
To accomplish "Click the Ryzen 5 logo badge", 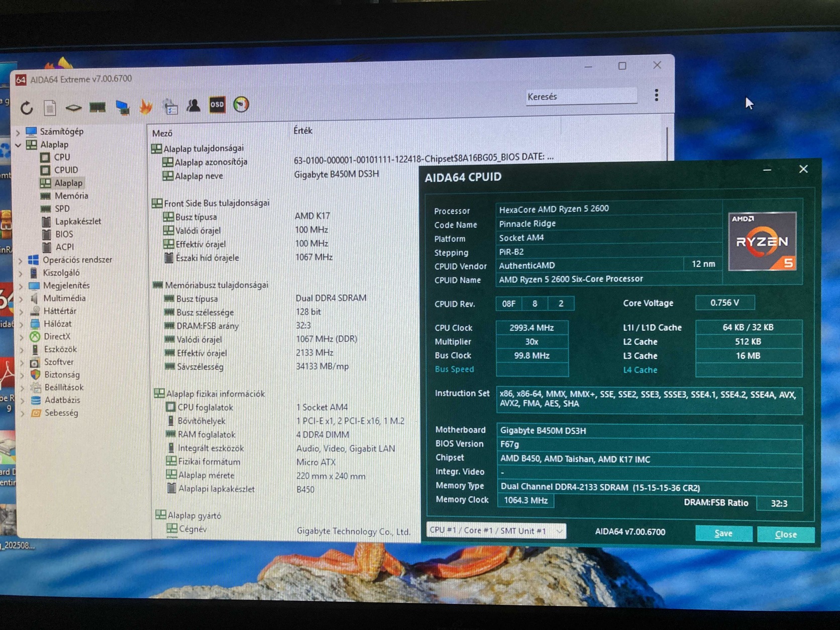I will click(762, 241).
